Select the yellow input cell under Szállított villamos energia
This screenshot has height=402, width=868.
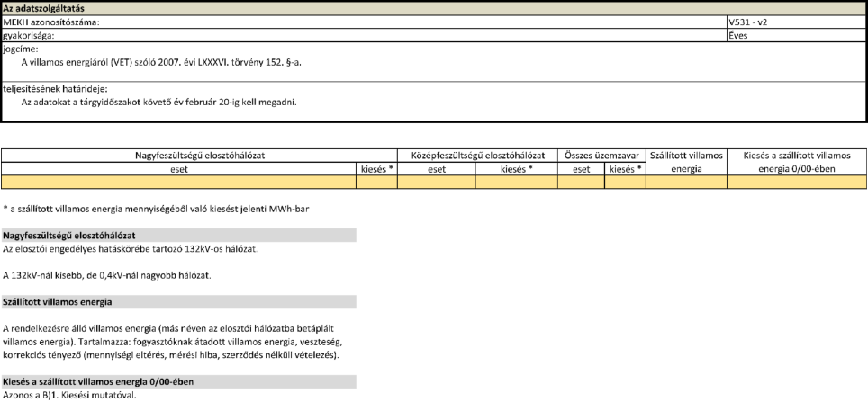(686, 183)
